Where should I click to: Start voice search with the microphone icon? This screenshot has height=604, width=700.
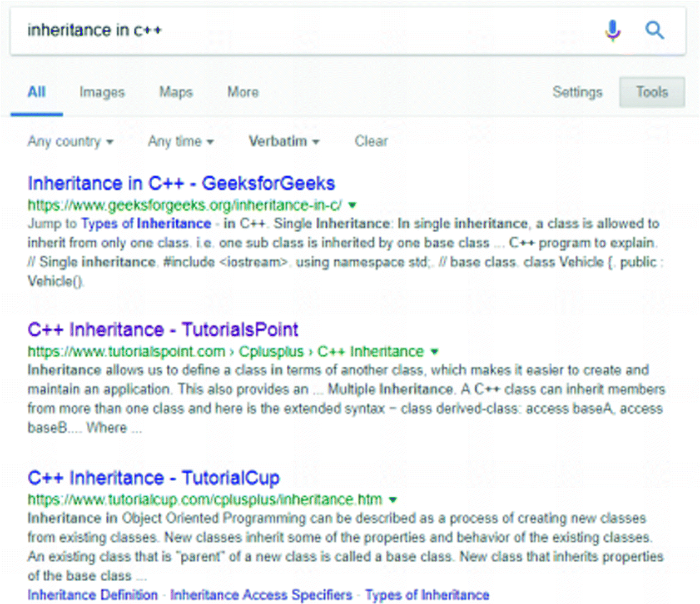(x=613, y=31)
